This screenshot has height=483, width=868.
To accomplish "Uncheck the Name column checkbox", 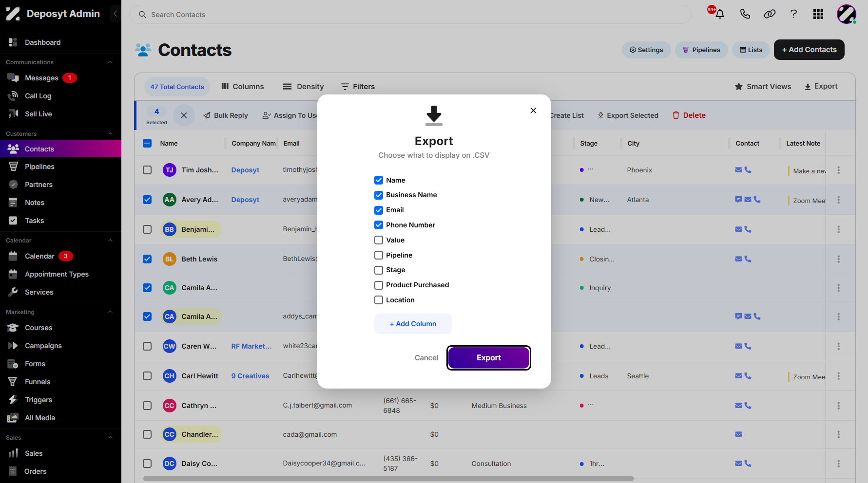I will pos(379,180).
